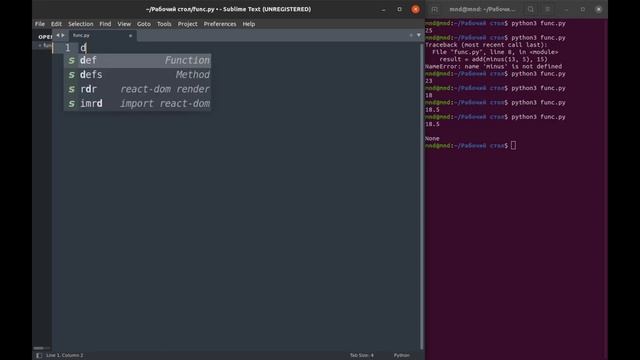
Task: Open the Help menu
Action: click(249, 24)
